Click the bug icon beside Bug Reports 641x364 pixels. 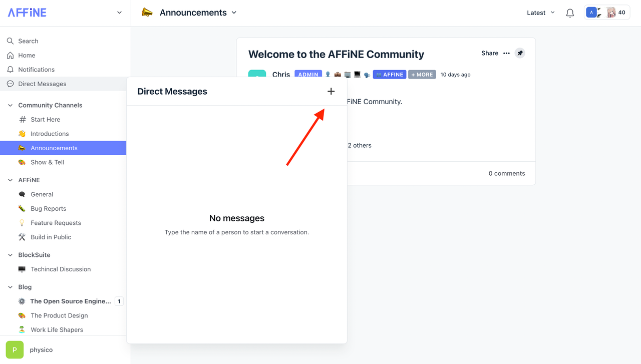point(22,208)
